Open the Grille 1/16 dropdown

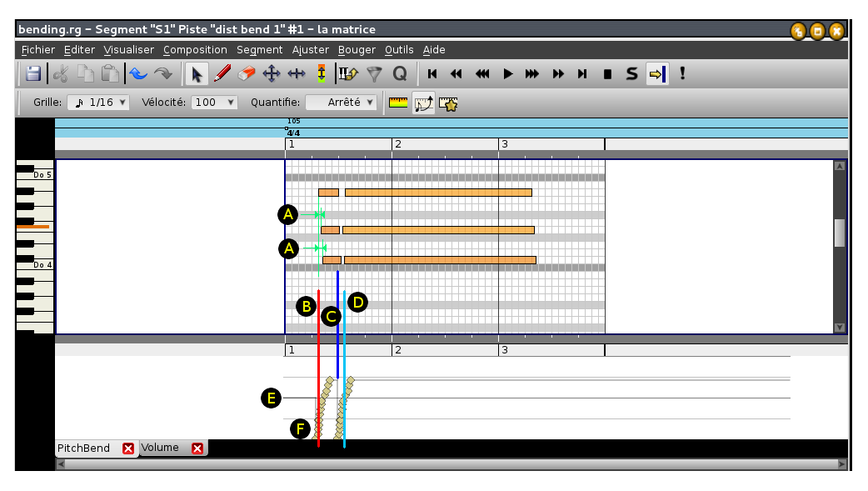coord(98,103)
